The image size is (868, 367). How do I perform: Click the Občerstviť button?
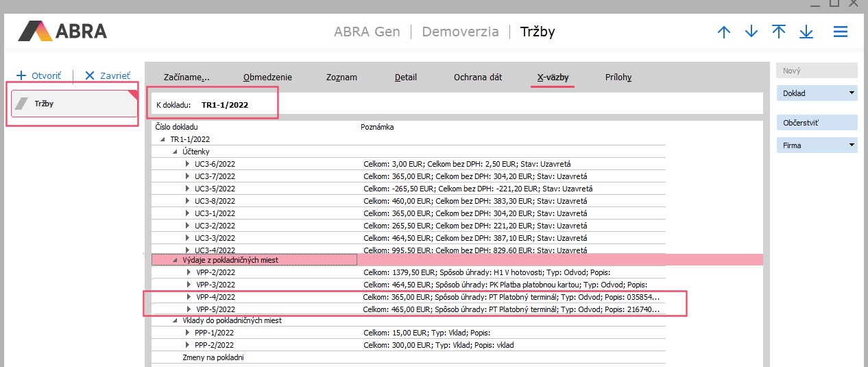[x=816, y=123]
